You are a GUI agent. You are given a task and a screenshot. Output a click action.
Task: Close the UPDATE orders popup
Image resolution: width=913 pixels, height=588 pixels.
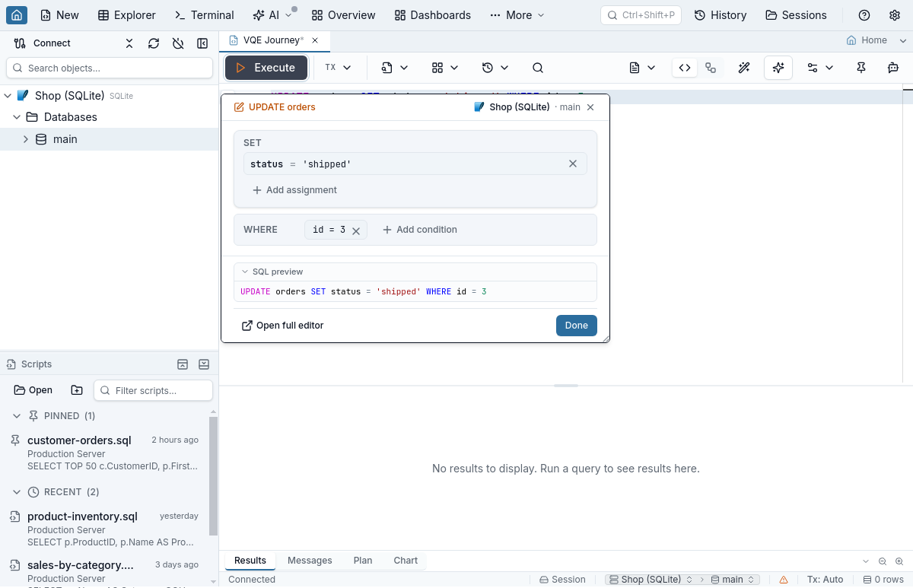point(590,107)
